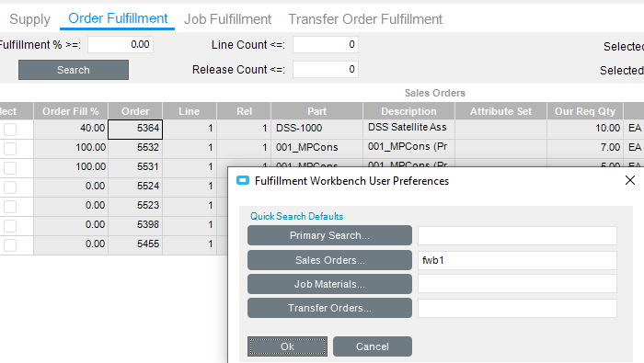Click the 40.00 order fill cell
Screen dimensions: 644x363
pos(71,130)
